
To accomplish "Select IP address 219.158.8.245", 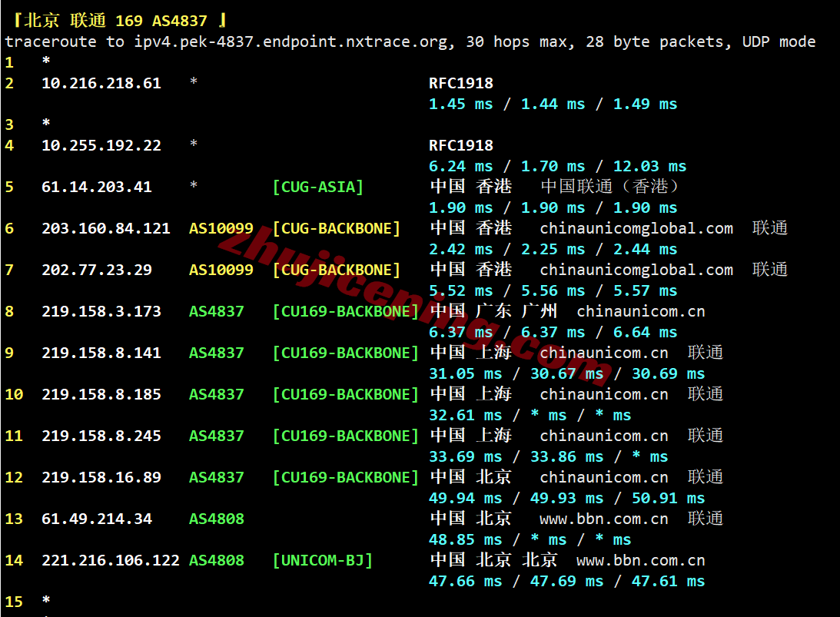I will [x=101, y=436].
